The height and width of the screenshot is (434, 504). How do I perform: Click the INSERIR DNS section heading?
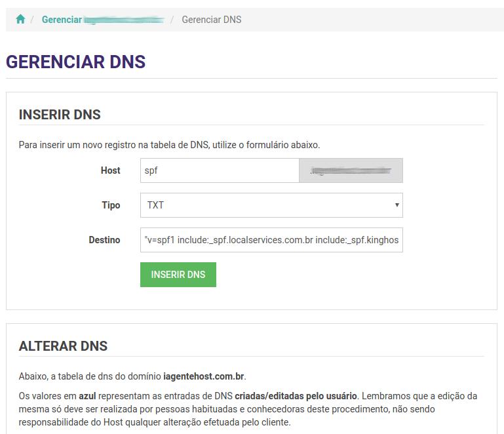click(x=60, y=115)
